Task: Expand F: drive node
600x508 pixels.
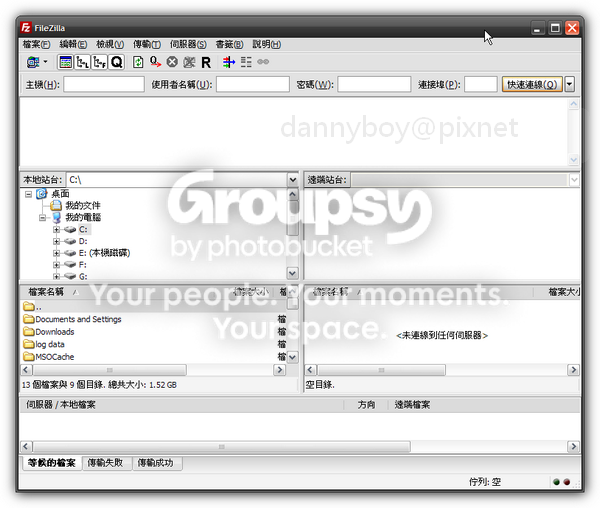Action: [56, 265]
